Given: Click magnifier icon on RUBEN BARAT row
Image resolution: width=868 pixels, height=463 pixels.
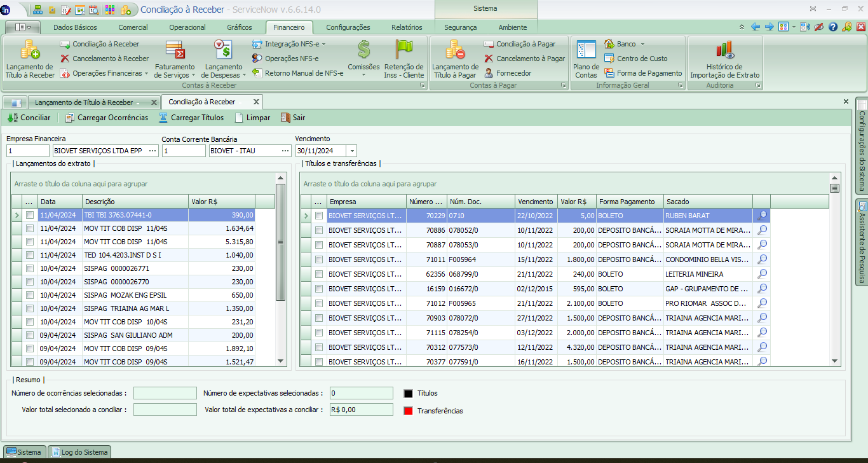Looking at the screenshot, I should point(762,216).
